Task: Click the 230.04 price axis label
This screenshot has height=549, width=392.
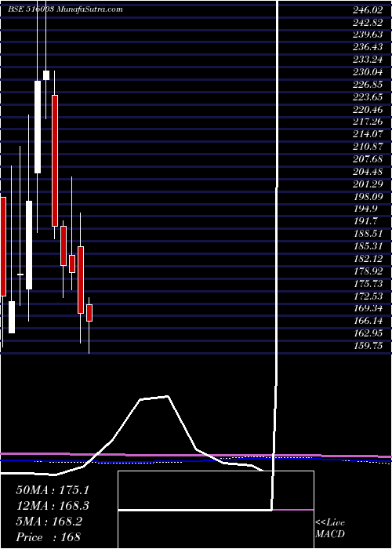Action: (x=368, y=72)
